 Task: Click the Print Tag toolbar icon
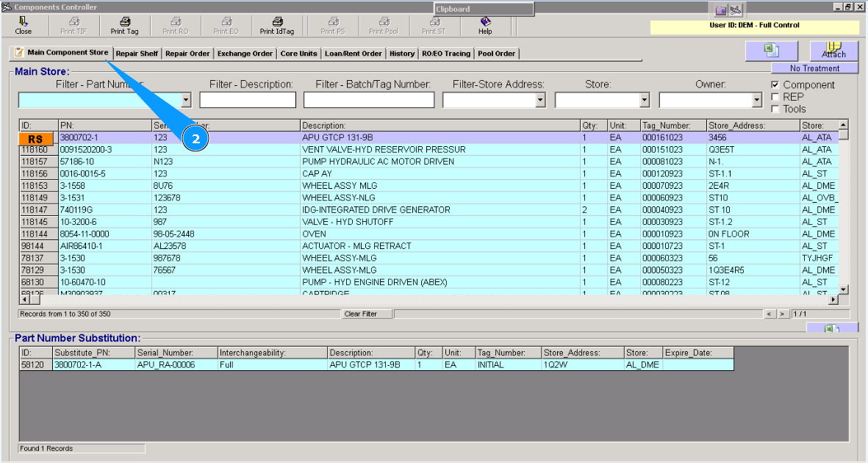point(124,23)
